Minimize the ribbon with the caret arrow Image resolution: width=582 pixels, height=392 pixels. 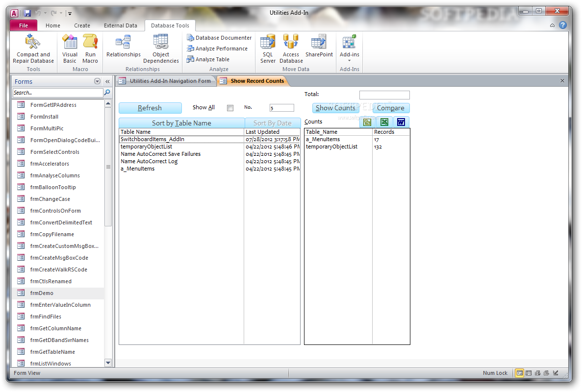(x=552, y=25)
